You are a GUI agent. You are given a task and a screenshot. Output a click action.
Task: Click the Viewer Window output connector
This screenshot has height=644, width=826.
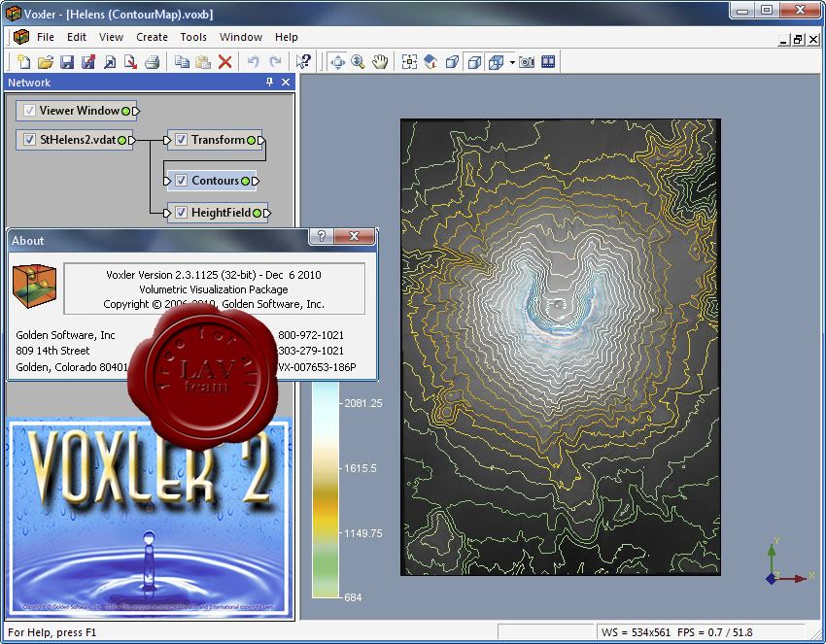click(136, 111)
